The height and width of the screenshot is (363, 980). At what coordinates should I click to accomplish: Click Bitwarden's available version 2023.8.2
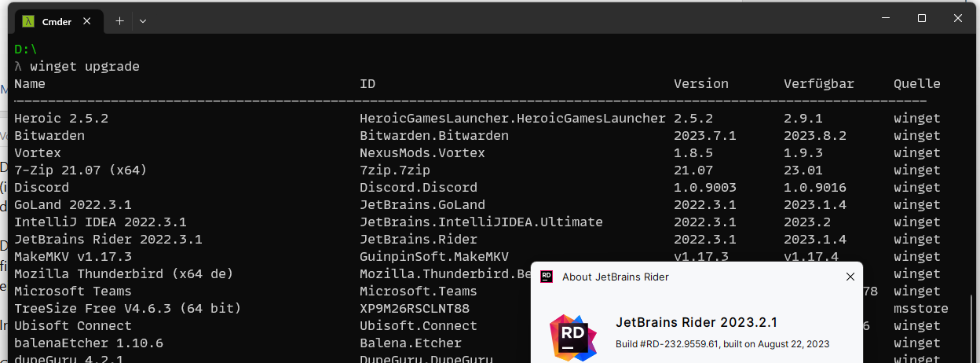(815, 136)
